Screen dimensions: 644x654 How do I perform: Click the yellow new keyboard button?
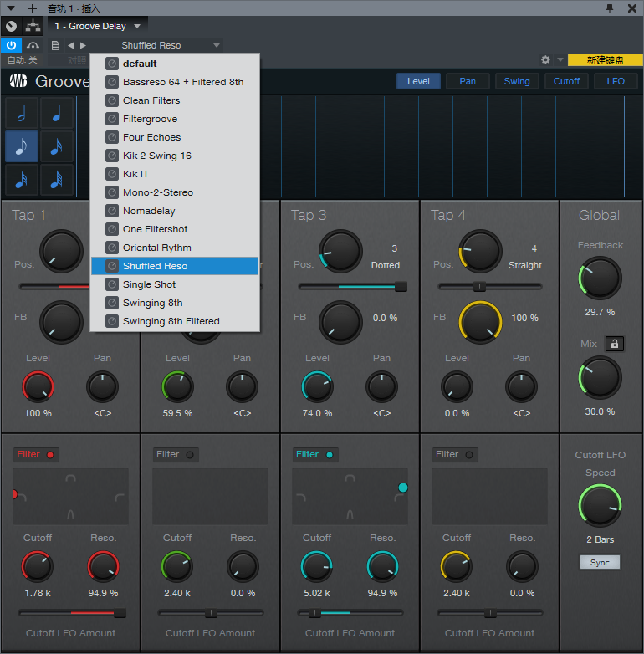[606, 60]
